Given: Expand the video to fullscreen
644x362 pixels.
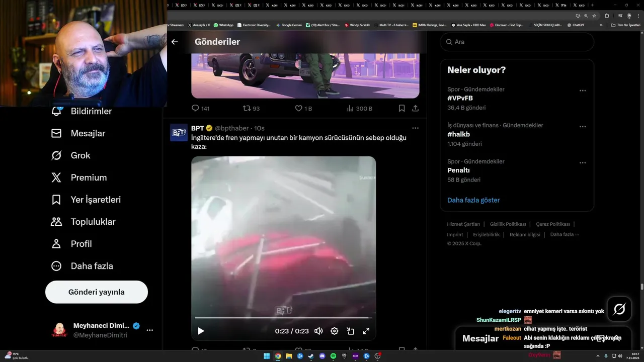Looking at the screenshot, I should tap(366, 331).
